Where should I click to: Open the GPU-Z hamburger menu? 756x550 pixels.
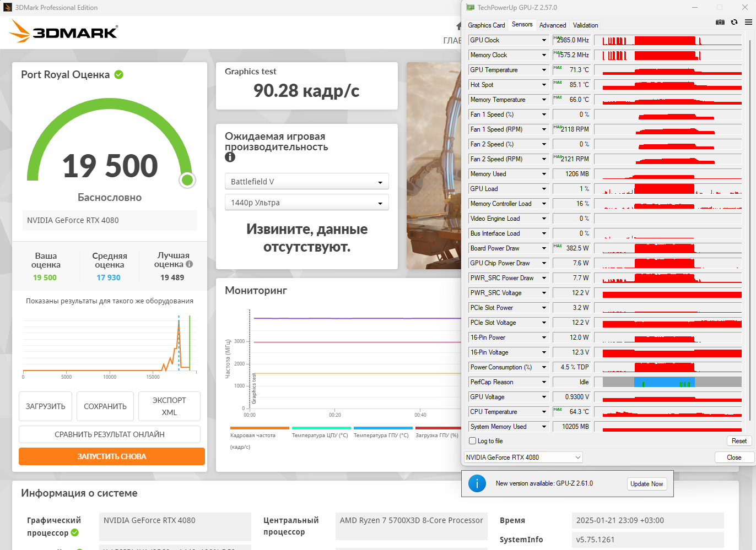(x=748, y=22)
